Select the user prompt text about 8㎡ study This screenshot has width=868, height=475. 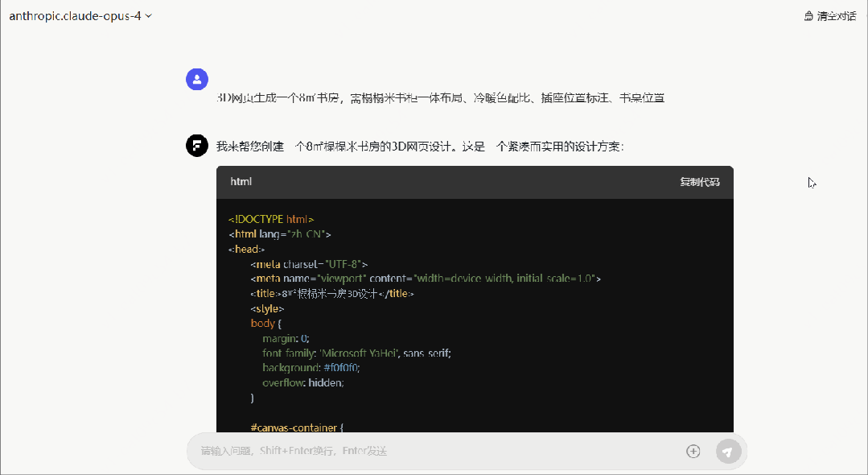(441, 98)
